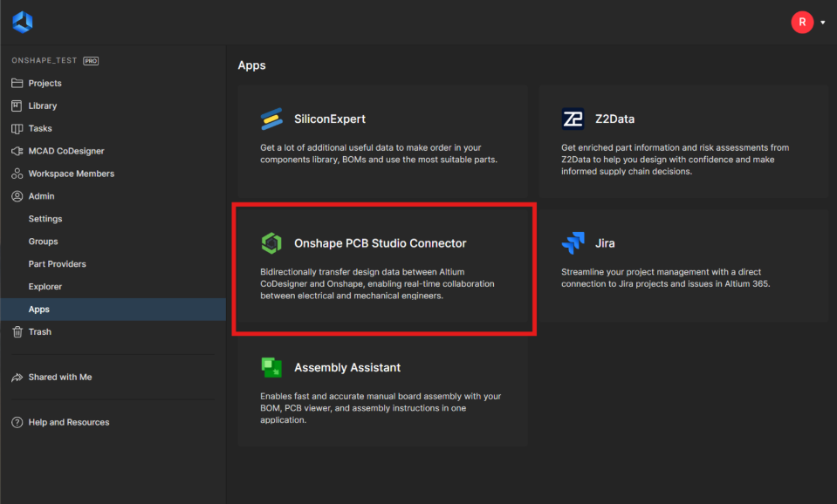Open Library in the sidebar
Viewport: 837px width, 504px height.
[43, 106]
